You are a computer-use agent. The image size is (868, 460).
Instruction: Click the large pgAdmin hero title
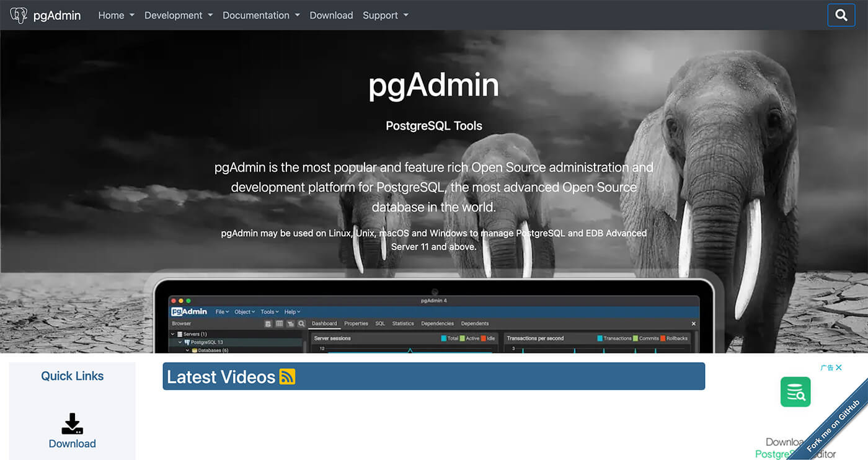(434, 85)
